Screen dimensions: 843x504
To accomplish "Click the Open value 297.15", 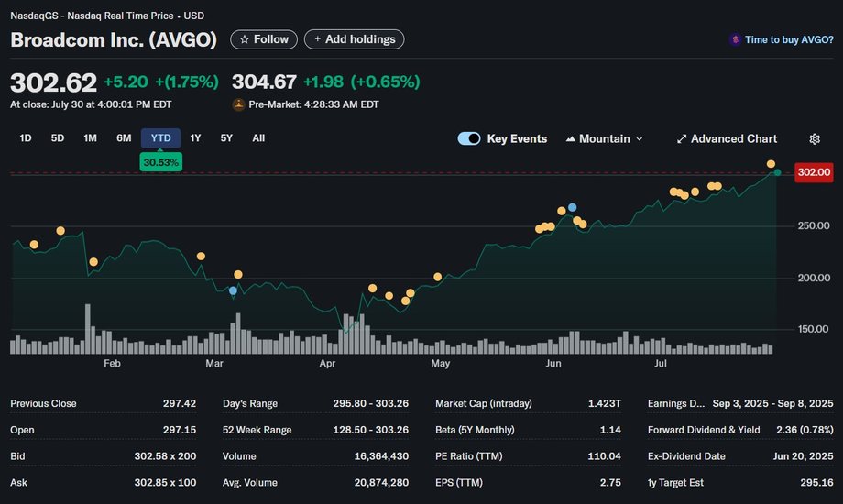I will coord(180,430).
